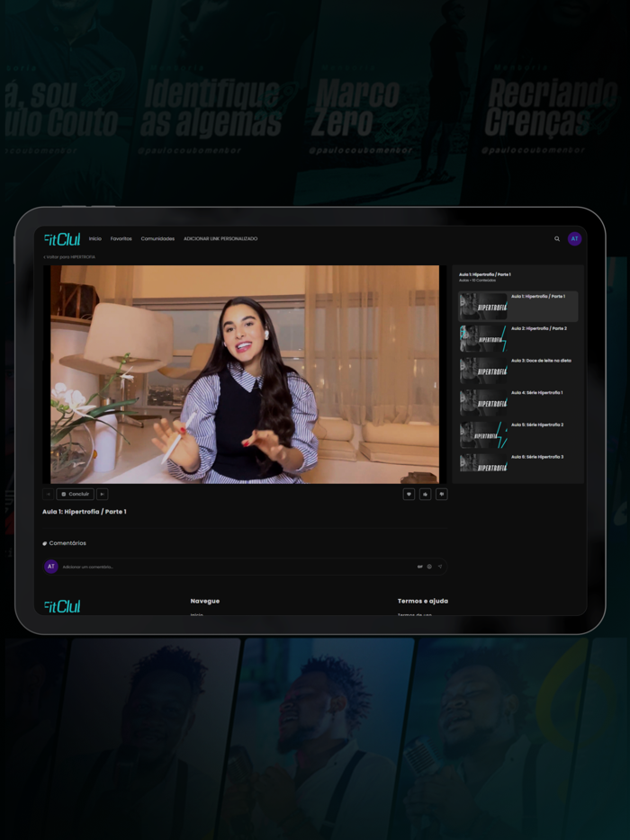This screenshot has height=840, width=630.
Task: Click the Comentários section heading
Action: (x=67, y=543)
